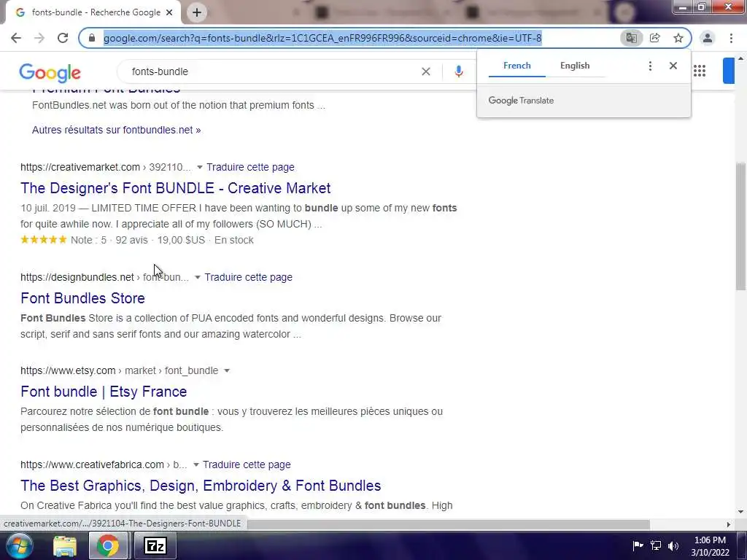Open the Chrome profile avatar

pos(708,38)
